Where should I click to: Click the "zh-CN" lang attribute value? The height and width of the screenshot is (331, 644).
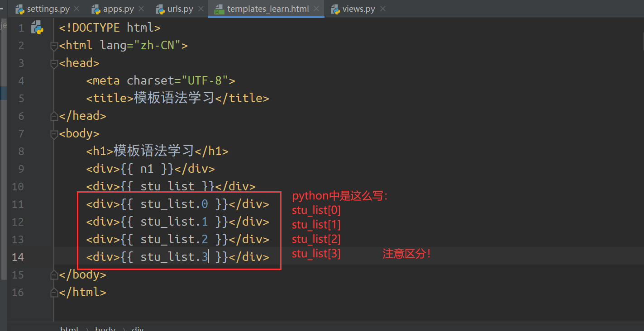point(157,45)
